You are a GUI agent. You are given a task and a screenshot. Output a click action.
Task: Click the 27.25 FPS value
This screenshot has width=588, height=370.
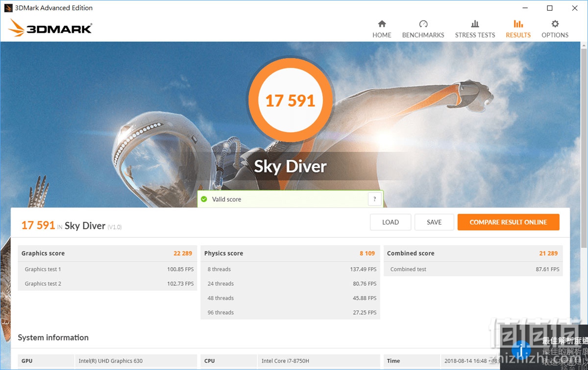[x=365, y=313]
